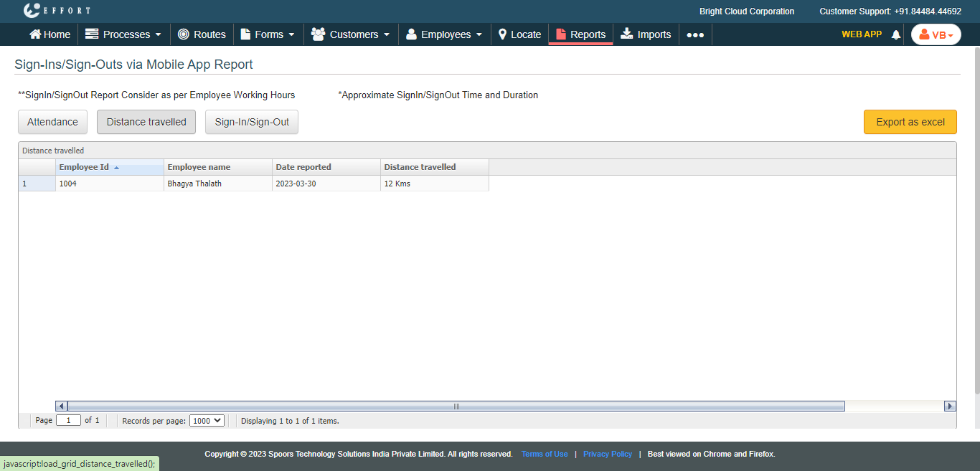Open the Forms menu
The image size is (980, 471).
point(268,34)
